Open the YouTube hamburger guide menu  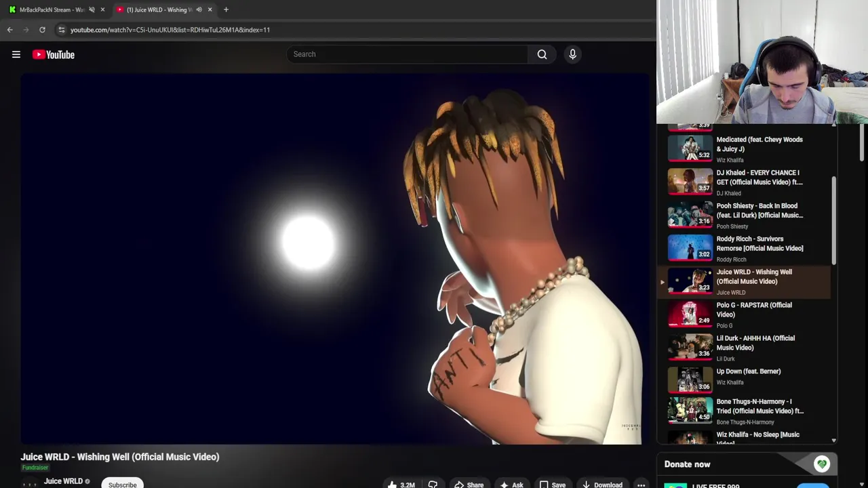point(16,54)
